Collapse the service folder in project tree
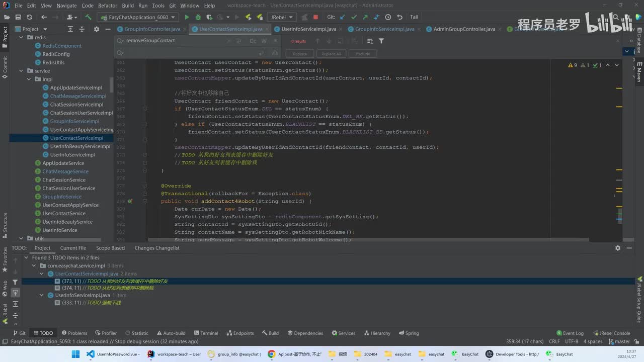Image resolution: width=644 pixels, height=362 pixels. pyautogui.click(x=21, y=71)
